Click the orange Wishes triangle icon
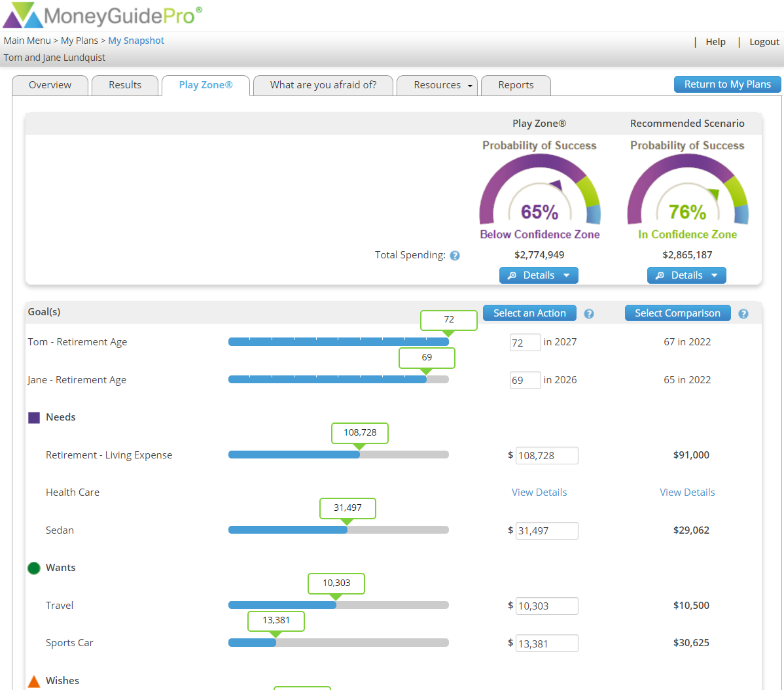Image resolution: width=784 pixels, height=690 pixels. [x=33, y=680]
